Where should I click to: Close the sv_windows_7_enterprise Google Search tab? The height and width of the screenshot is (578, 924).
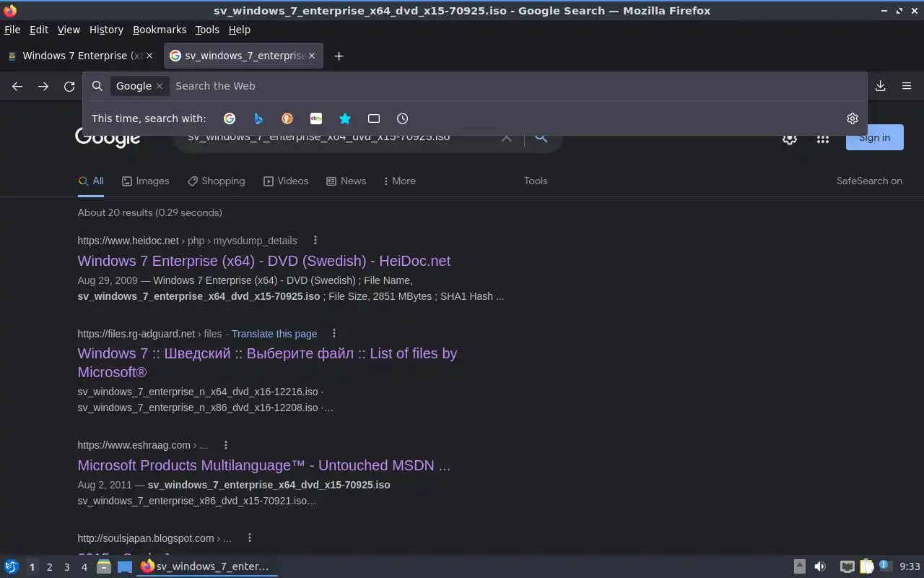312,56
